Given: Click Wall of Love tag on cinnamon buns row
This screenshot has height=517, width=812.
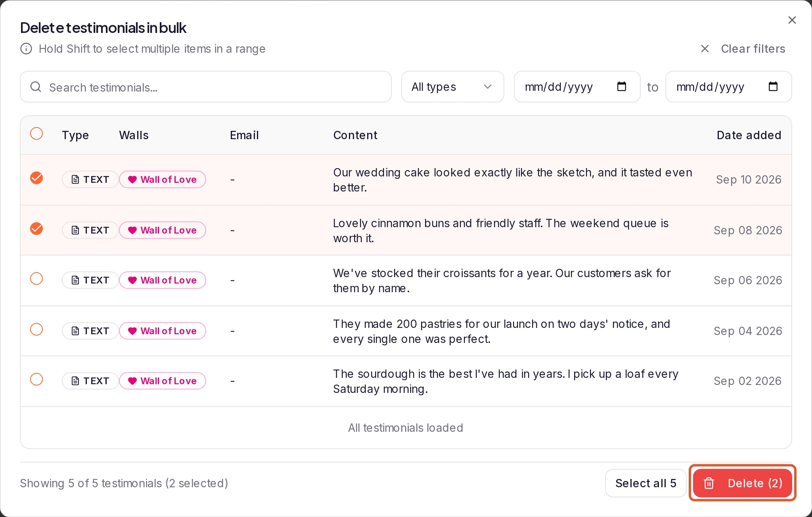Looking at the screenshot, I should [x=163, y=230].
